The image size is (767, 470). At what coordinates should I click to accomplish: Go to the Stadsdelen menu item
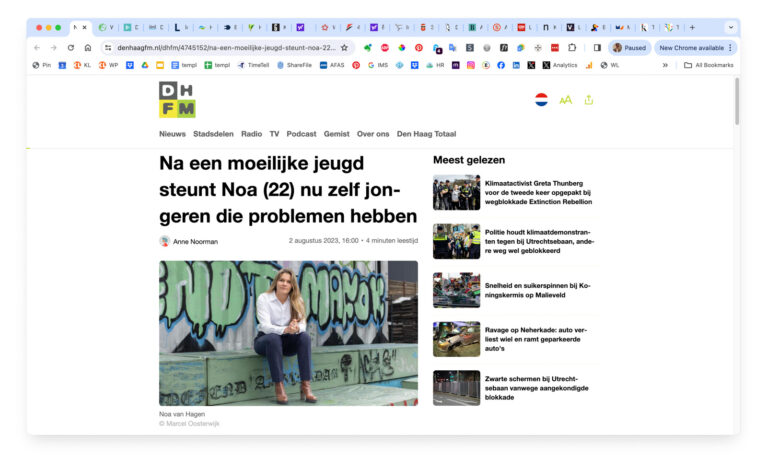213,134
